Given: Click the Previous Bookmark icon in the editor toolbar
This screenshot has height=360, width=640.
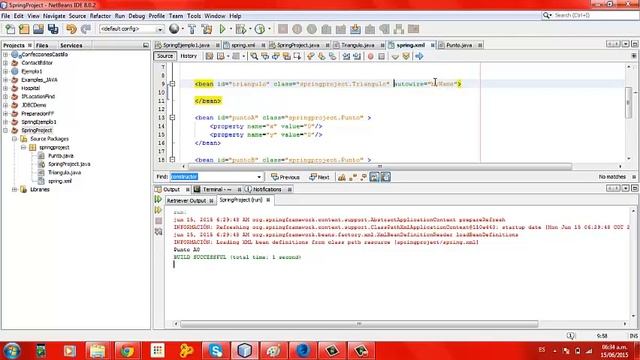Looking at the screenshot, I should coord(311,56).
